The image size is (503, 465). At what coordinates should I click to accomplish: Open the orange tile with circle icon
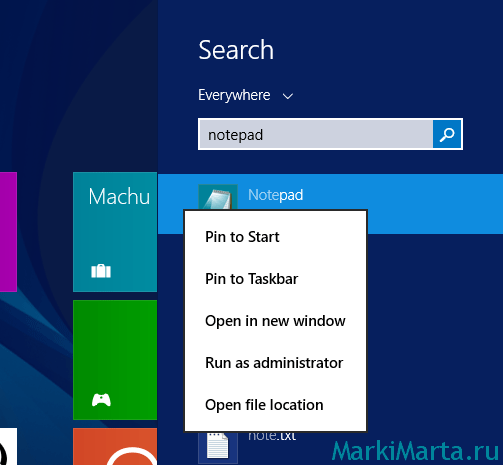(x=115, y=446)
